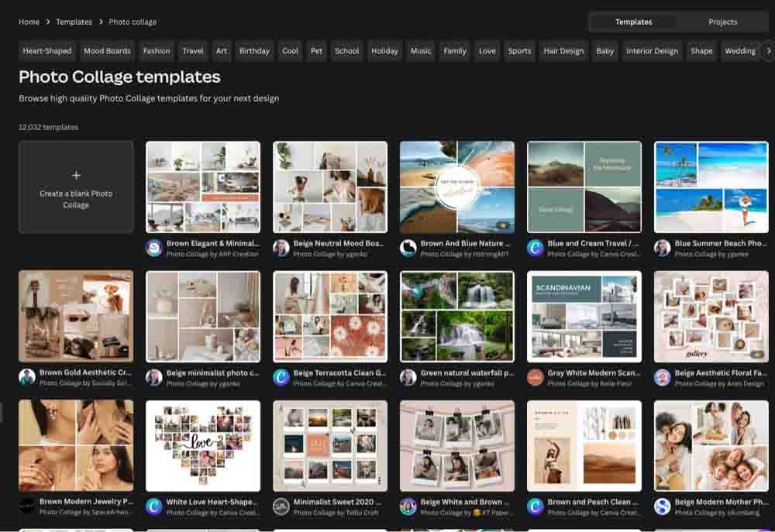The image size is (775, 532).
Task: Open the Green natural waterfall collage thumbnail
Action: point(456,316)
